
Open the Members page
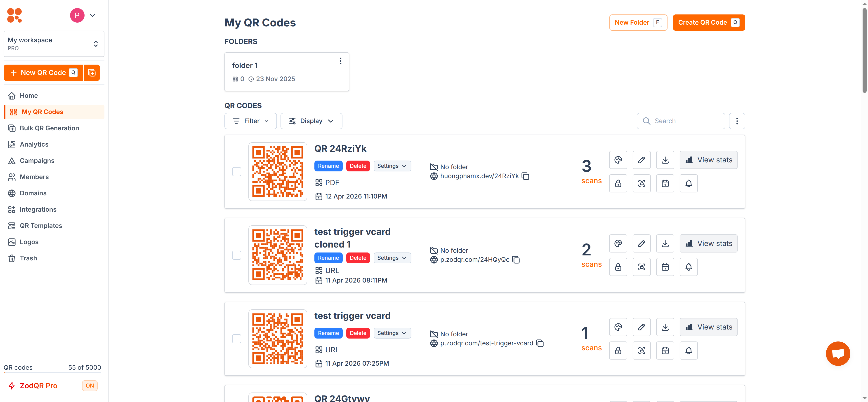54,177
